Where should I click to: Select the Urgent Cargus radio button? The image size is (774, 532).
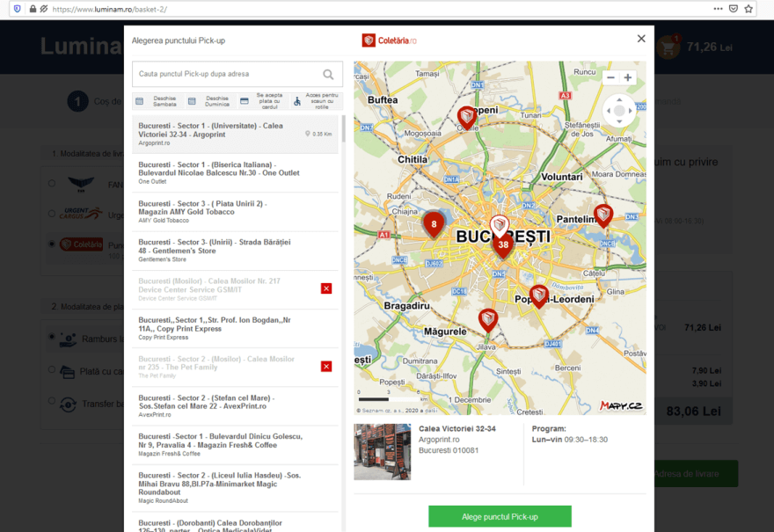click(x=52, y=214)
